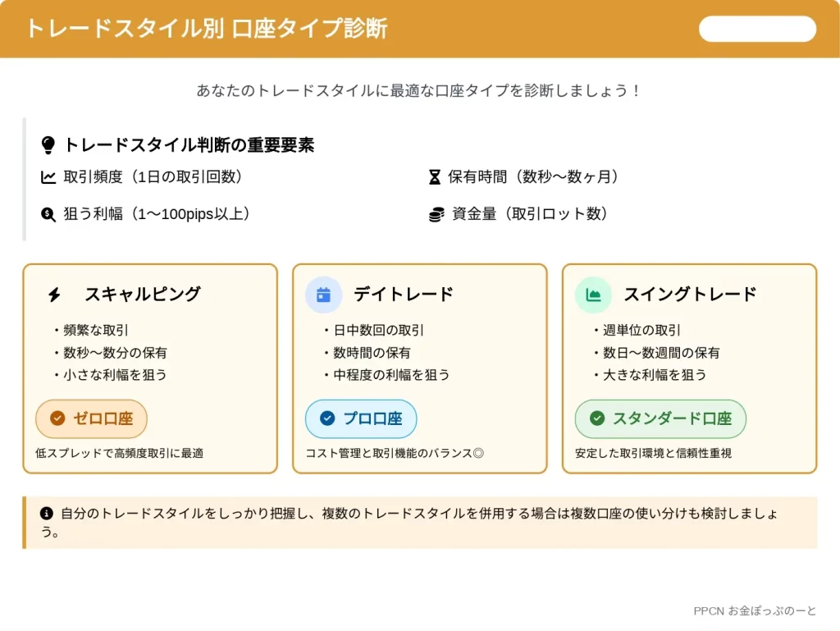This screenshot has width=840, height=631.
Task: Click the blue checkmark on プロ口座 badge
Action: tap(327, 418)
